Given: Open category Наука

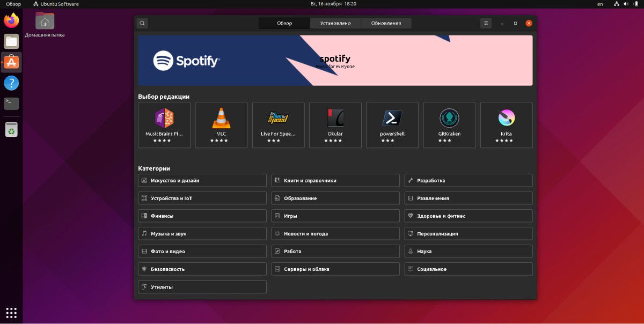Looking at the screenshot, I should click(469, 251).
